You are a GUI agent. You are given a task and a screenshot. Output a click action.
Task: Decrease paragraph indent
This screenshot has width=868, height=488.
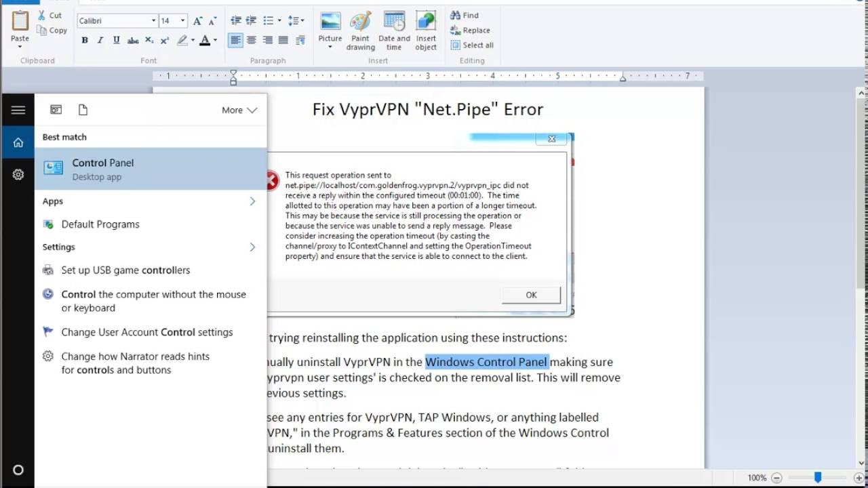pos(235,21)
